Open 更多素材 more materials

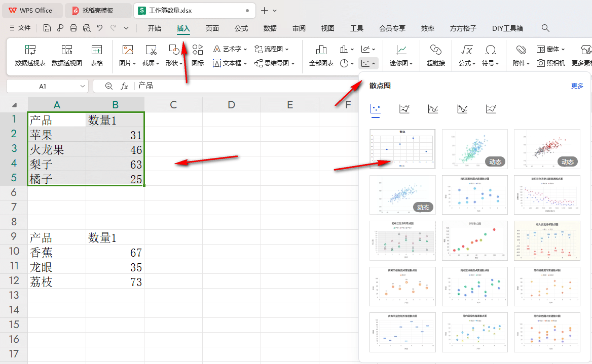582,55
